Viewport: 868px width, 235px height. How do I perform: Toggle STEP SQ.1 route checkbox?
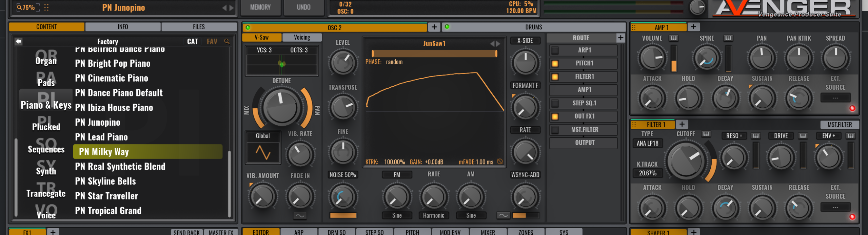(x=555, y=103)
